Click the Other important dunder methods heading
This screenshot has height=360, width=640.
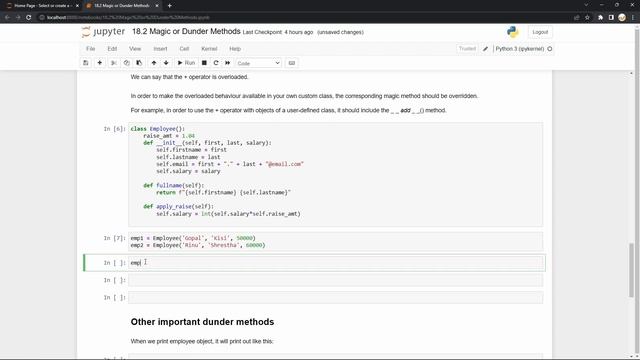coord(202,322)
